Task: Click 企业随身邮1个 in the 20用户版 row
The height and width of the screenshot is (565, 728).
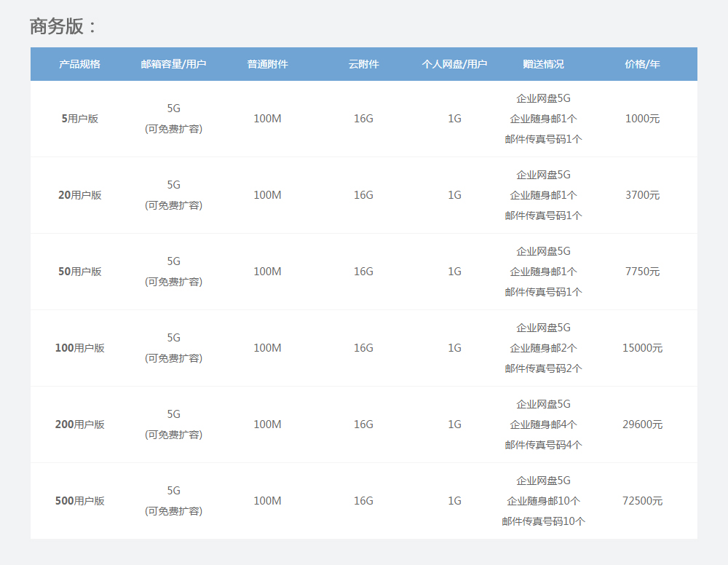Action: [x=543, y=195]
